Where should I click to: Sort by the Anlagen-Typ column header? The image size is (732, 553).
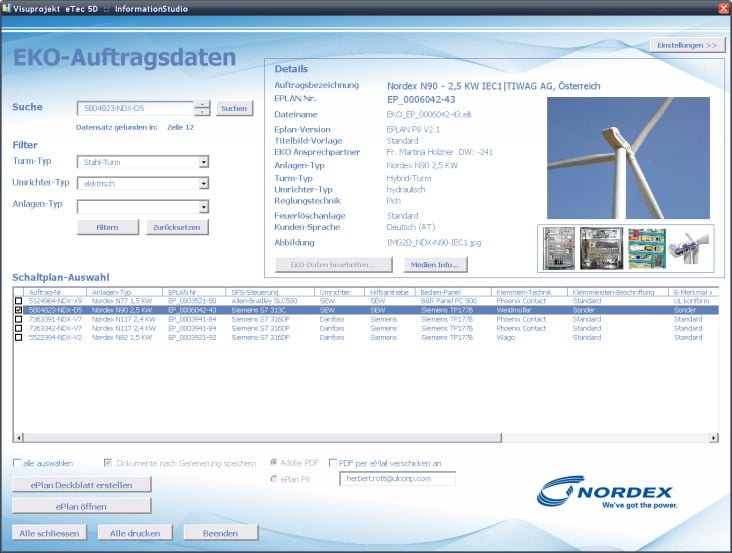pos(124,292)
